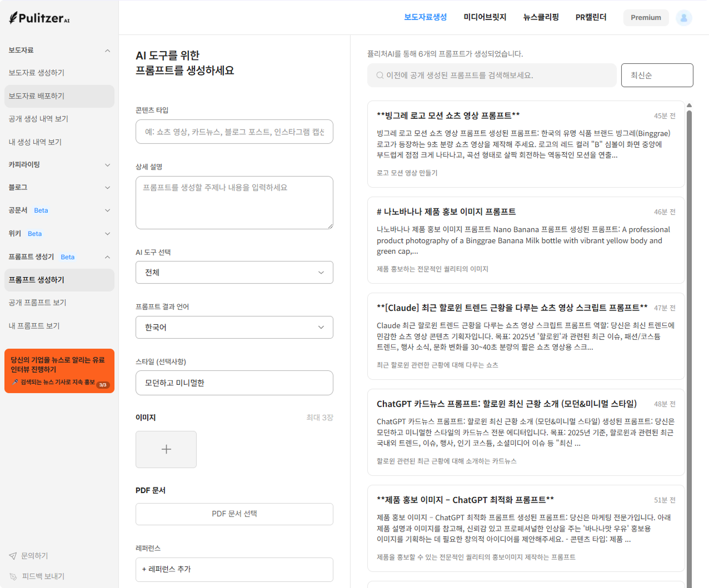Open the AI 도구 선택 dropdown
The width and height of the screenshot is (709, 588).
[234, 273]
